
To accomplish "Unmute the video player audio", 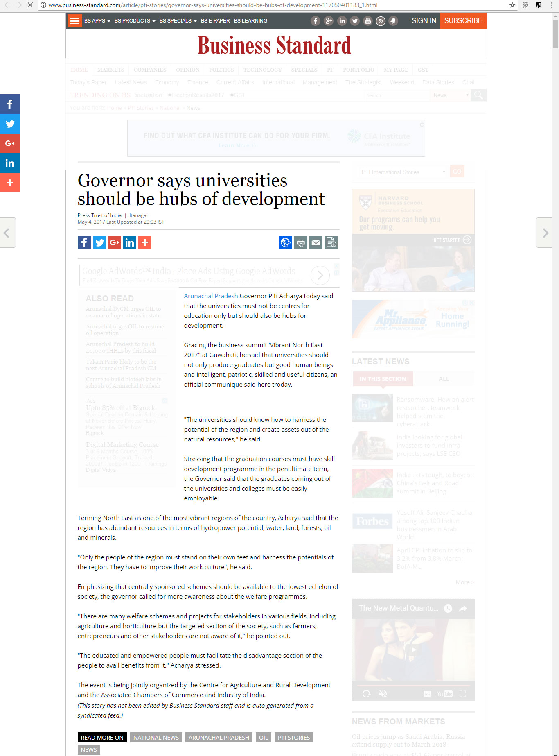I will pos(383,693).
